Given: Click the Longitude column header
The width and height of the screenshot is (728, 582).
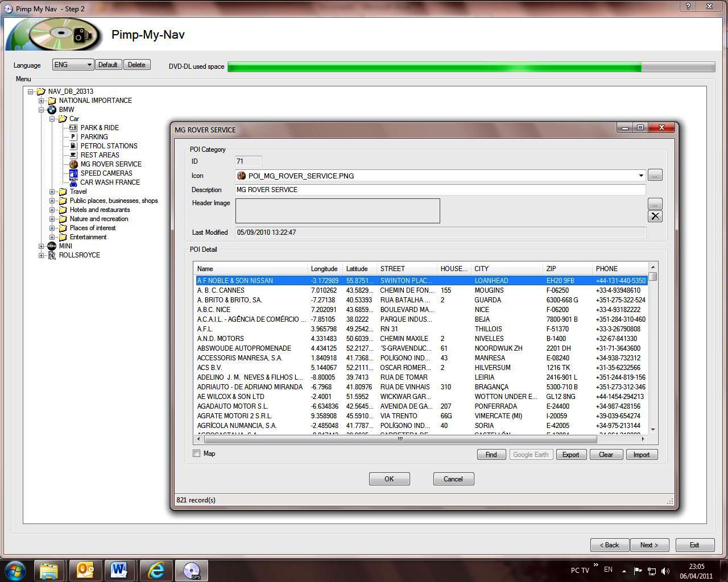Looking at the screenshot, I should 324,269.
